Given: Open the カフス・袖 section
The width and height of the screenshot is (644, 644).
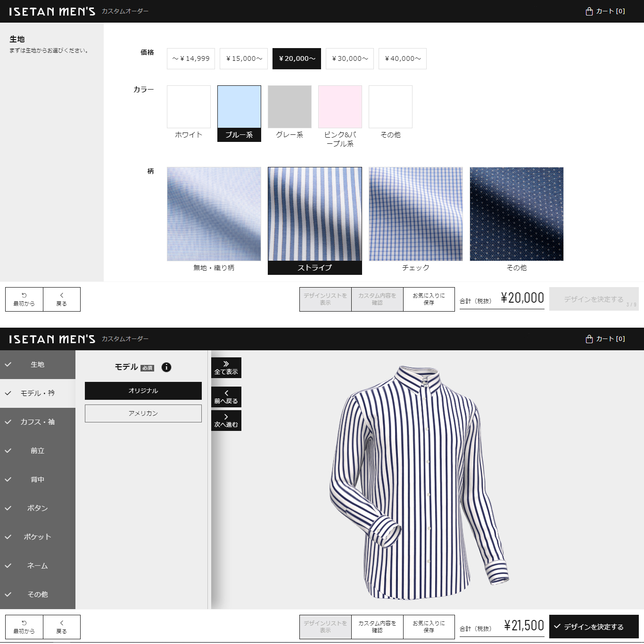Looking at the screenshot, I should point(38,422).
